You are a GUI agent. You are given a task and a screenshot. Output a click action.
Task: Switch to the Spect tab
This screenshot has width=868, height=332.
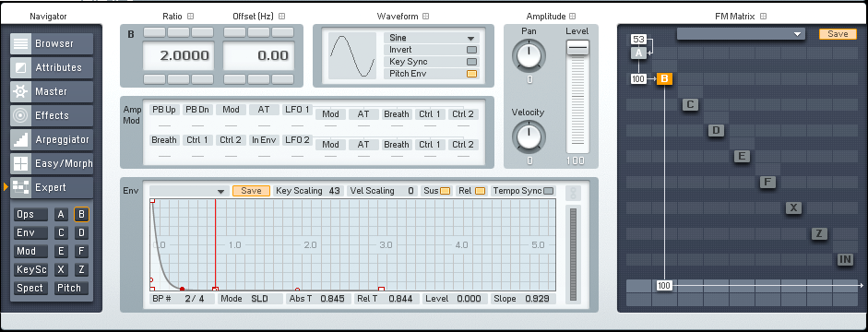tap(30, 288)
